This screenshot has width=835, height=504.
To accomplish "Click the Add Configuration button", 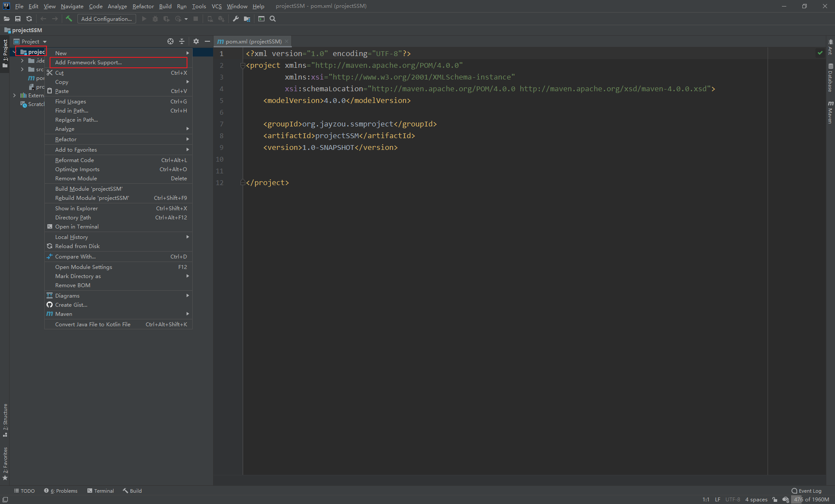I will 107,19.
